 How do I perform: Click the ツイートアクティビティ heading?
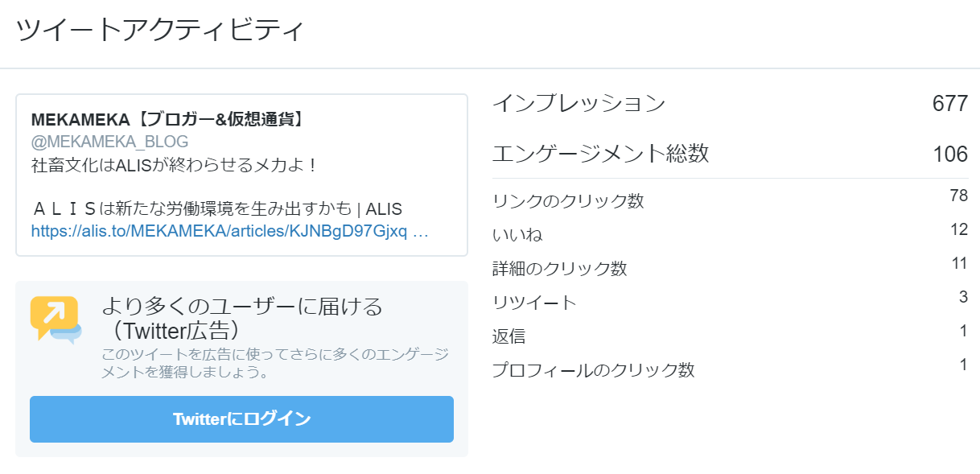160,31
